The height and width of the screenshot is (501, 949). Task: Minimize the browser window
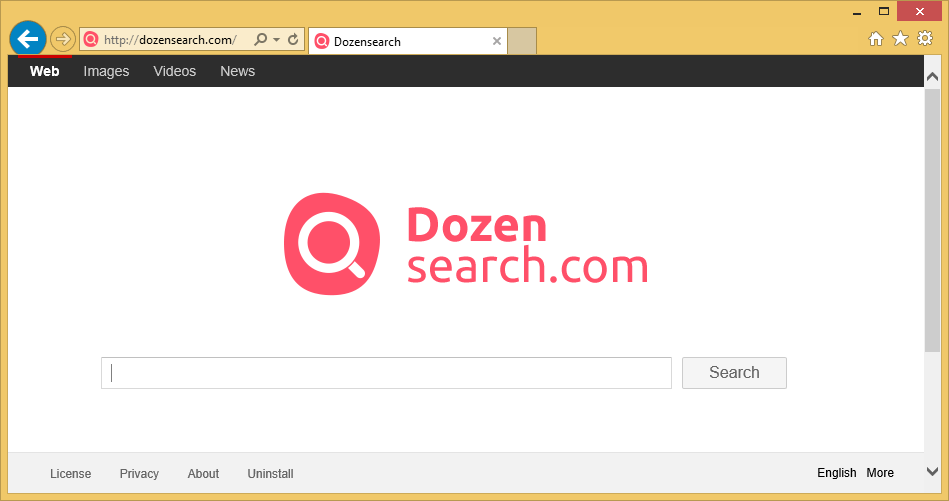[857, 11]
